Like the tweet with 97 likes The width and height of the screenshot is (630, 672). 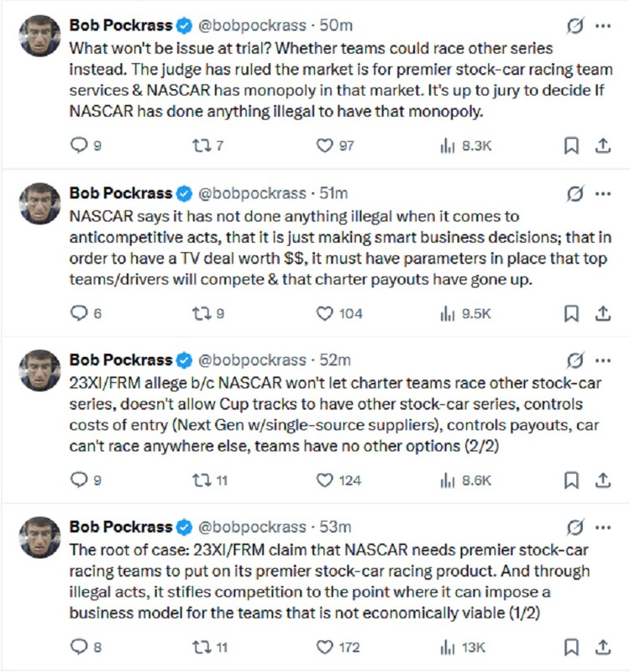coord(325,146)
